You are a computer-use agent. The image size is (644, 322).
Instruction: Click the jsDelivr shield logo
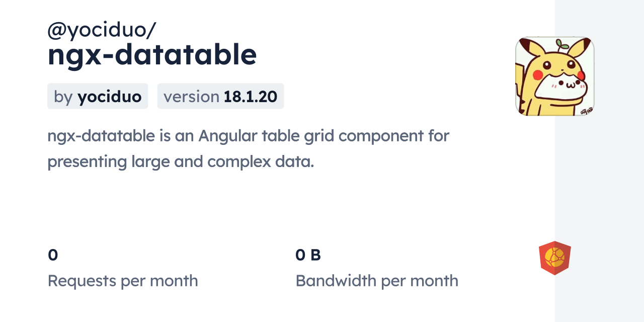coord(554,258)
